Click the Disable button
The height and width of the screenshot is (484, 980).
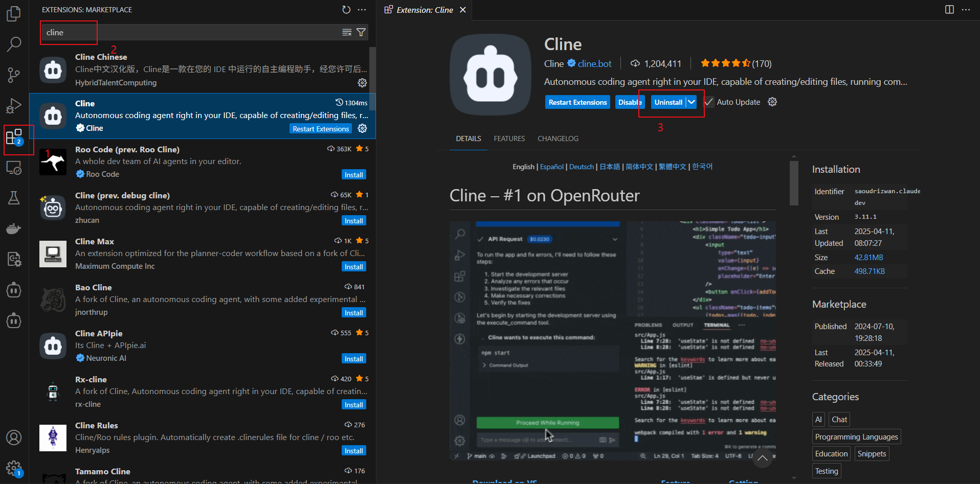click(630, 102)
